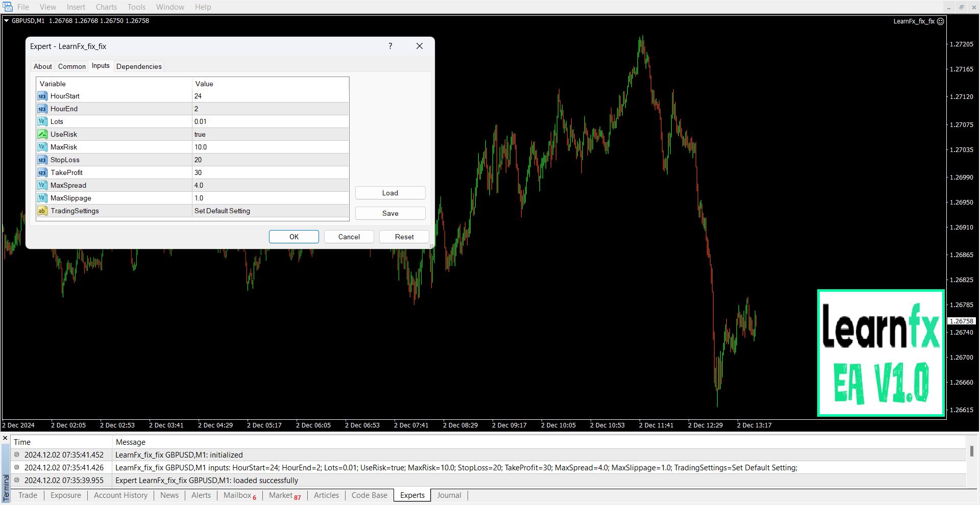Click the UseRisk boolean variable icon
Screen dimensions: 980x505
click(42, 135)
